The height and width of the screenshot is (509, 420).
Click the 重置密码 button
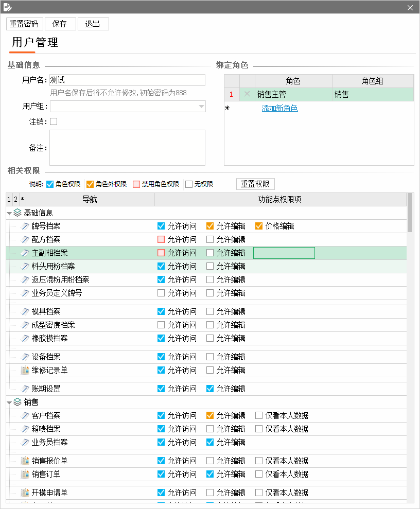pyautogui.click(x=24, y=24)
